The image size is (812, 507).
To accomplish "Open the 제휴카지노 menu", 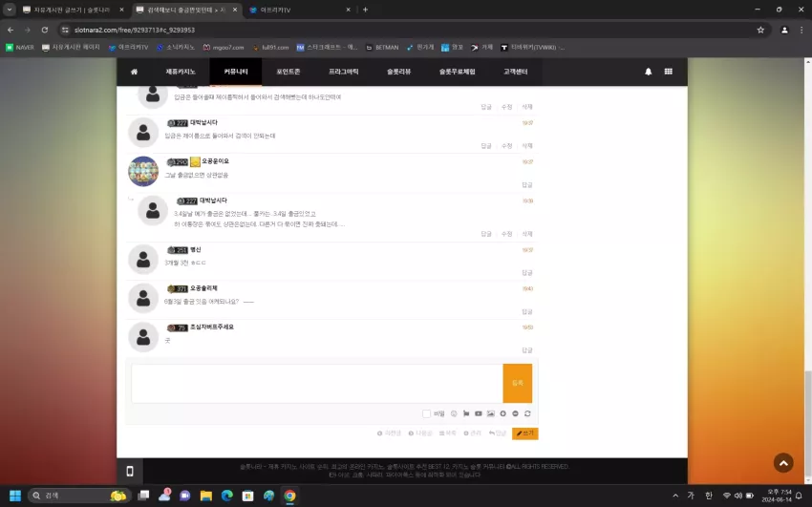I will (181, 72).
